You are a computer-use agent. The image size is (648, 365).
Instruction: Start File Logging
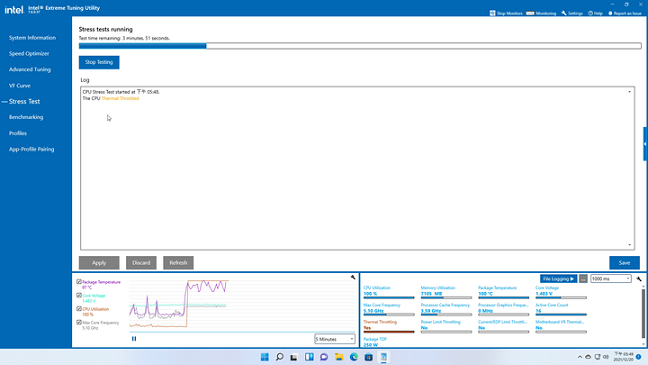click(558, 279)
